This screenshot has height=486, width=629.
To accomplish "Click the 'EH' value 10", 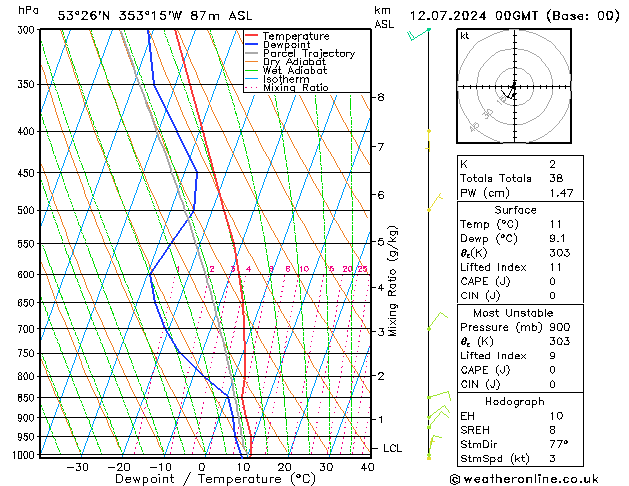I will [x=556, y=416].
